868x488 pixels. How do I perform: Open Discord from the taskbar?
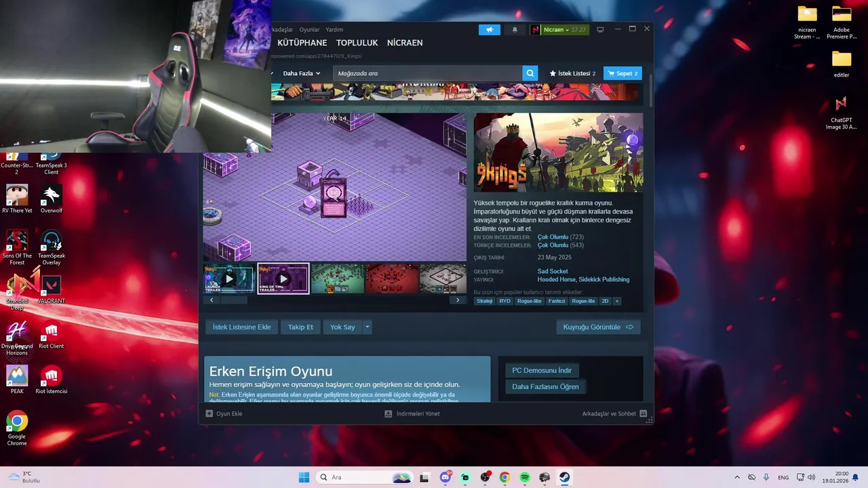coord(446,477)
